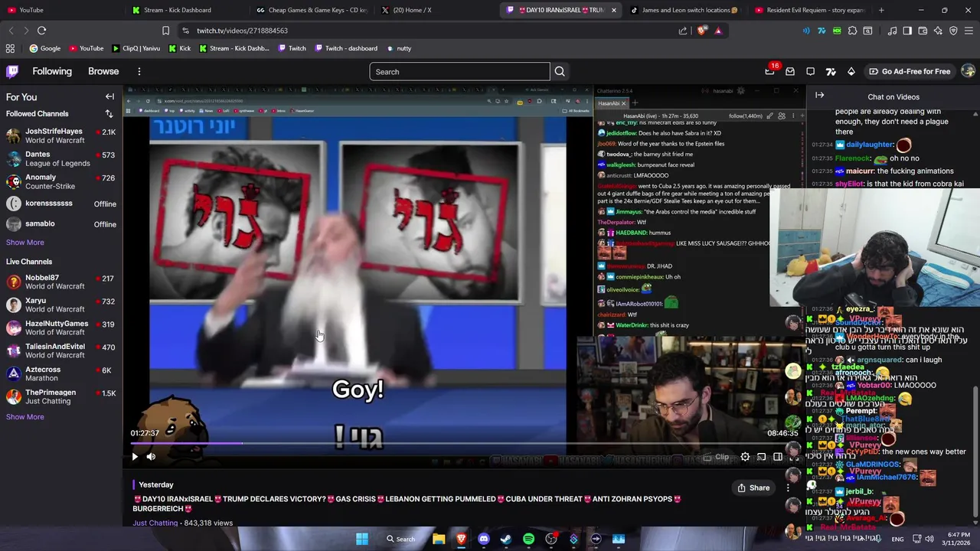Open Steam from the taskbar
This screenshot has height=551, width=980.
click(x=505, y=539)
